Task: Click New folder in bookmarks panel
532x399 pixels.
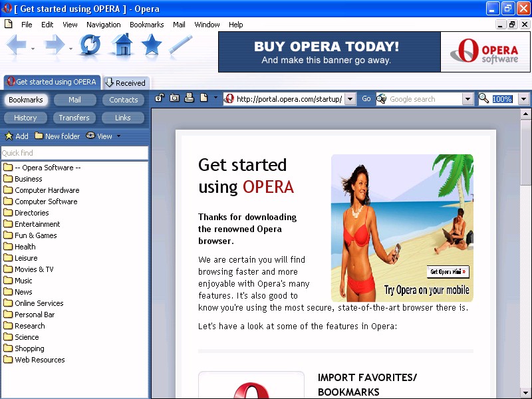Action: tap(57, 136)
